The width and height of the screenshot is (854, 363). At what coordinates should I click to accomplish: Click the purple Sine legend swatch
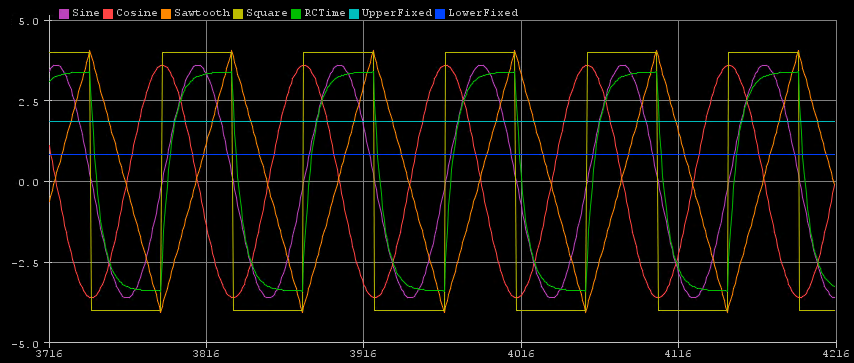point(64,13)
